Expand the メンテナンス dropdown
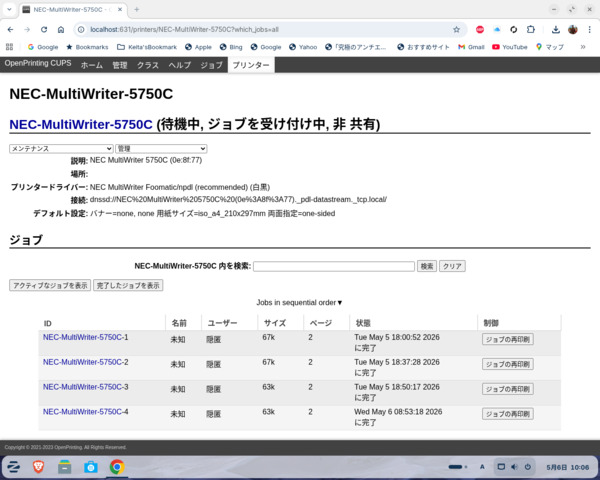 pyautogui.click(x=61, y=149)
